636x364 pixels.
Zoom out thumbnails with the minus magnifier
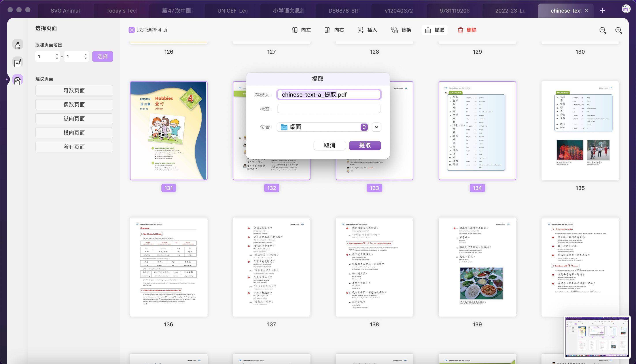(603, 30)
